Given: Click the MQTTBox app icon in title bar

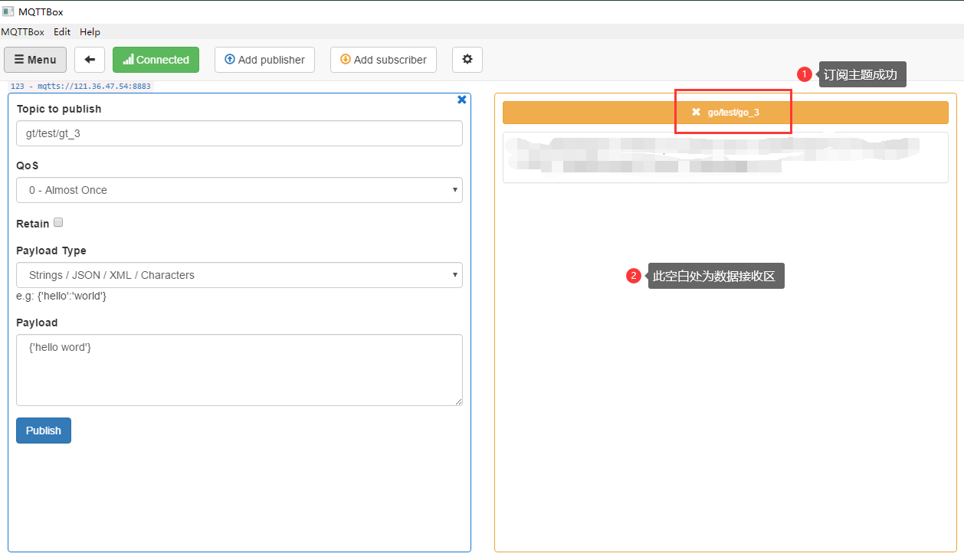Looking at the screenshot, I should [x=8, y=11].
